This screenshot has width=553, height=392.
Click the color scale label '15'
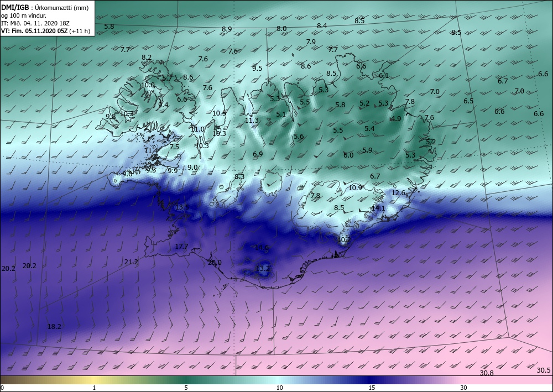click(372, 388)
